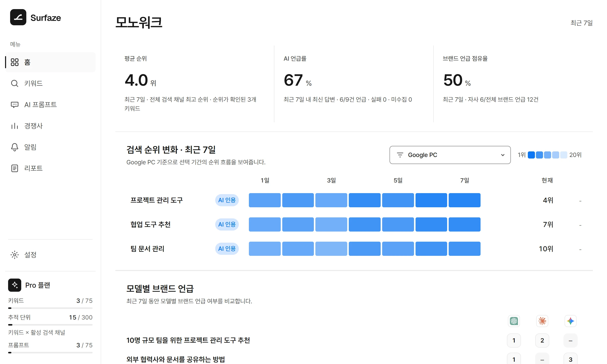Click AI 인용 badge for 프로젝트 관리 도구
The image size is (607, 364).
227,200
